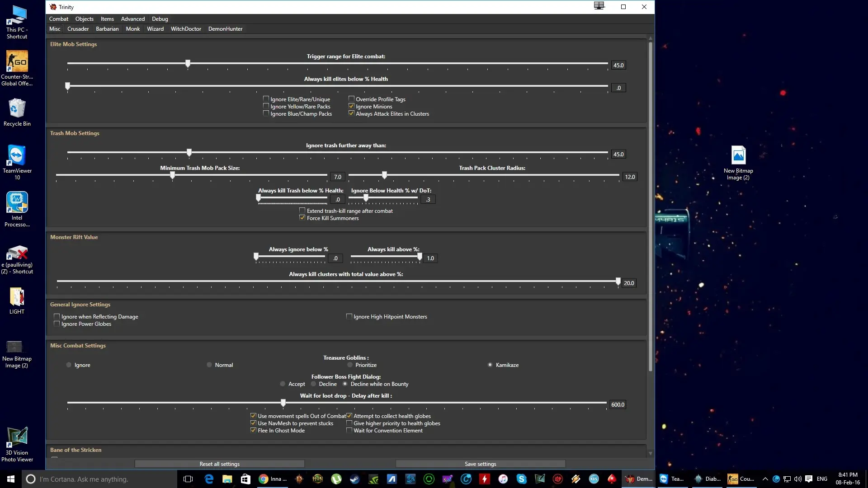Enable Ignore High Hitpoint Monsters
The width and height of the screenshot is (868, 488).
pyautogui.click(x=349, y=316)
